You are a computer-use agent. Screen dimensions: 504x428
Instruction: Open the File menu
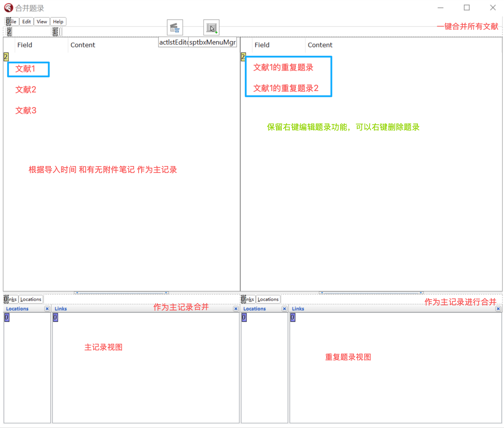point(12,21)
